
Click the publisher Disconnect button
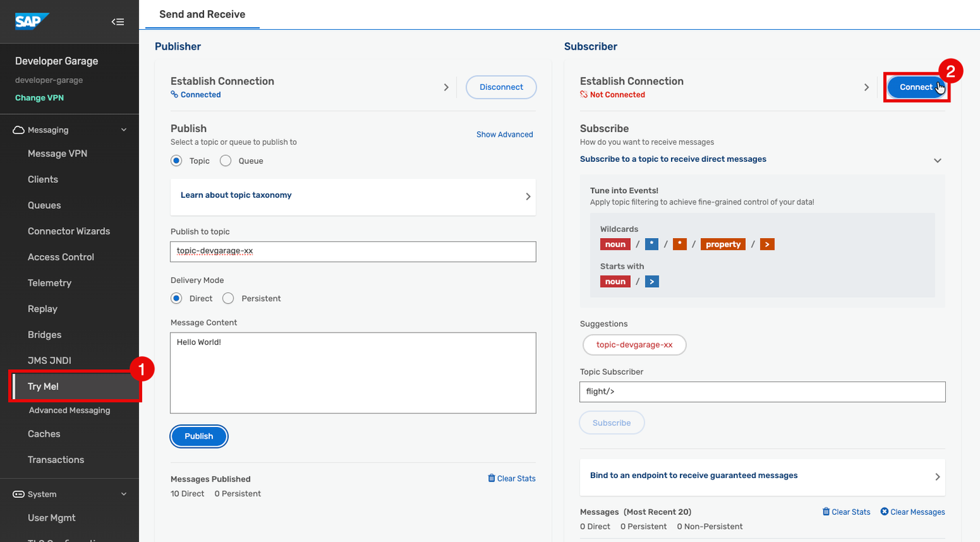tap(501, 87)
